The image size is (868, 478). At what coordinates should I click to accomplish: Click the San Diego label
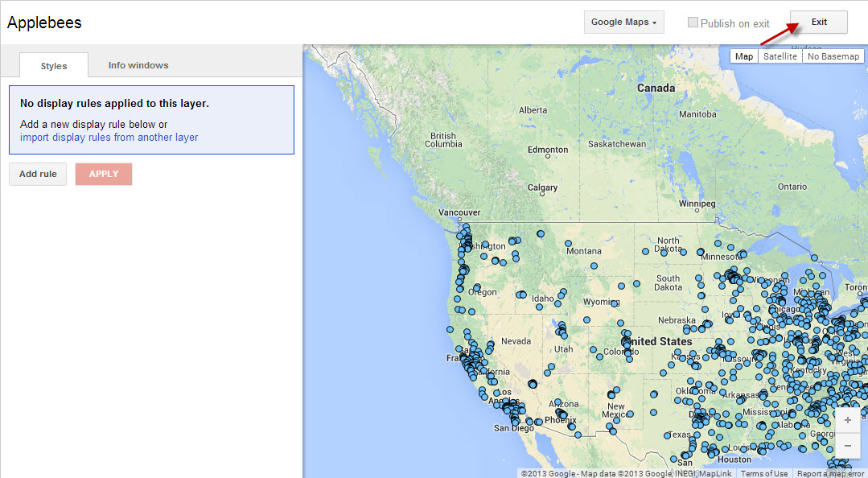coord(514,428)
